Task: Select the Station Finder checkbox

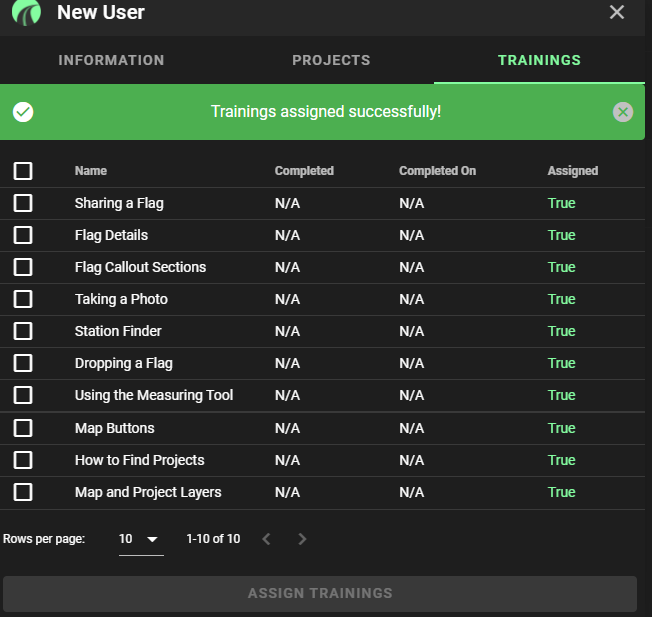Action: (23, 331)
